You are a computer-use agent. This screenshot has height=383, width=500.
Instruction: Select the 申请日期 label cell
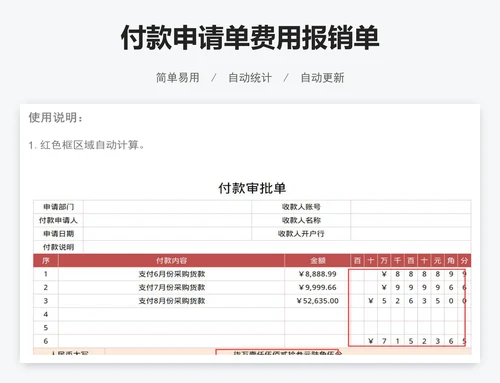tap(58, 234)
